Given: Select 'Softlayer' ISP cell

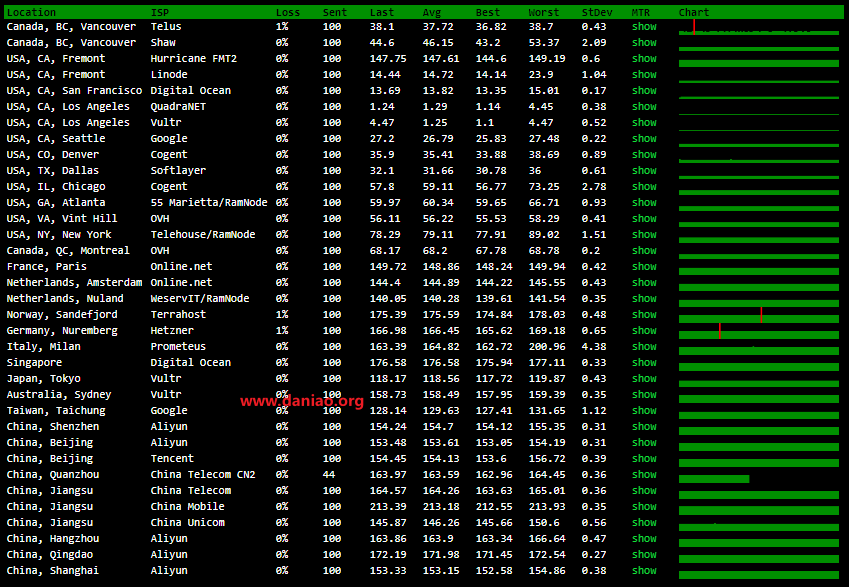Looking at the screenshot, I should pyautogui.click(x=178, y=171).
